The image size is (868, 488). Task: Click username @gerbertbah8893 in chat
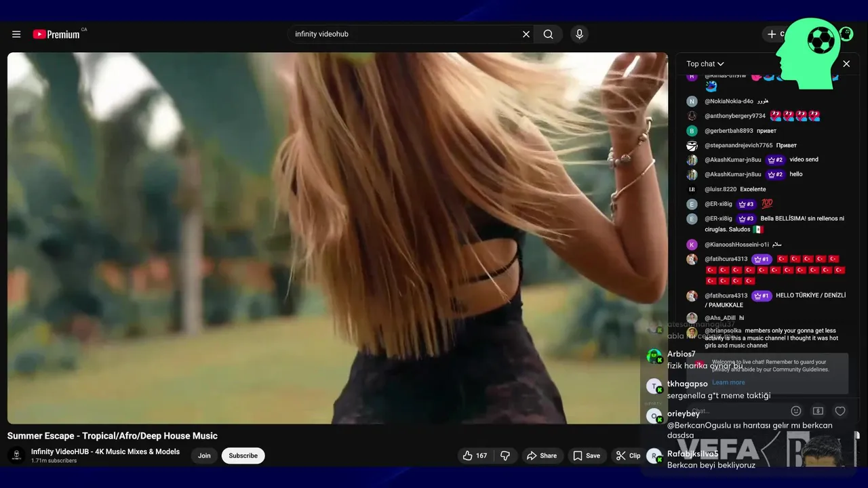click(x=729, y=131)
